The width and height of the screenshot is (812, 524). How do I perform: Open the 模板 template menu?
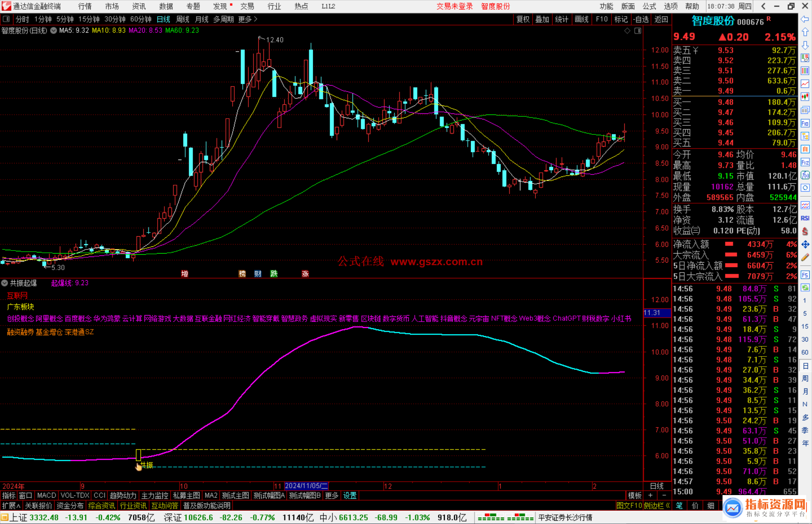[x=635, y=495]
